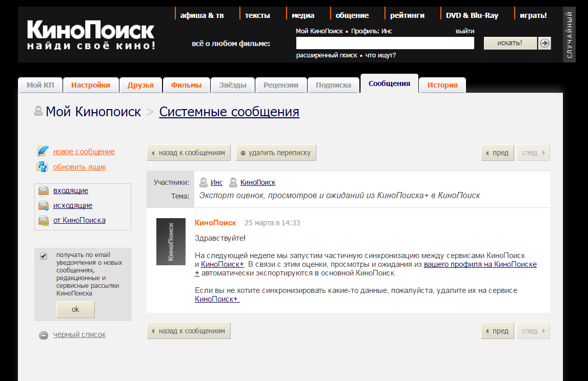
Task: Click the new message feather icon
Action: (43, 152)
